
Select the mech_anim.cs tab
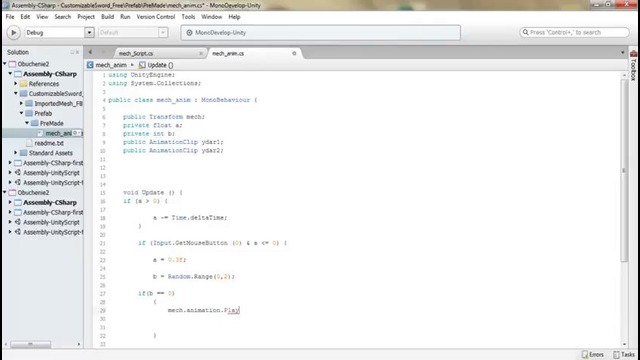[x=228, y=53]
